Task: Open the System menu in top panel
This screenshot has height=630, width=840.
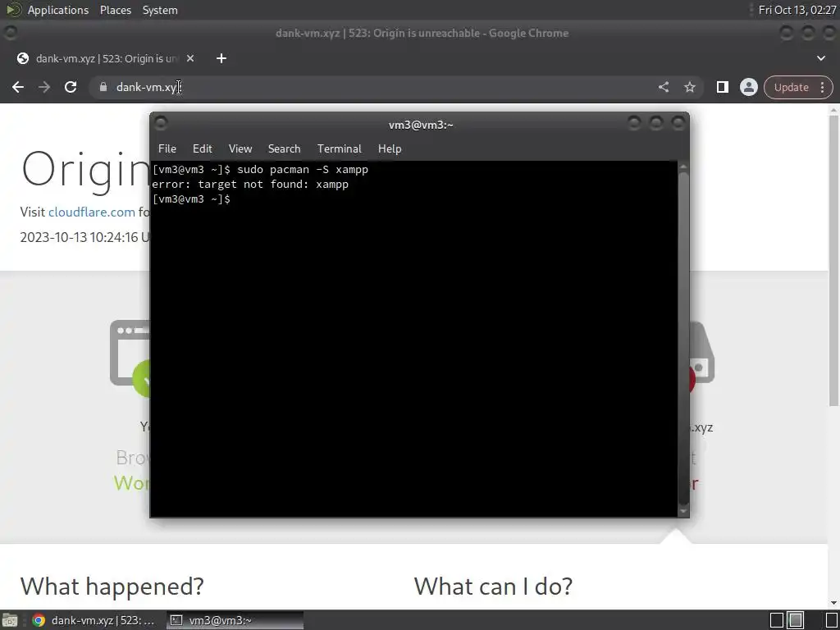Action: coord(160,10)
